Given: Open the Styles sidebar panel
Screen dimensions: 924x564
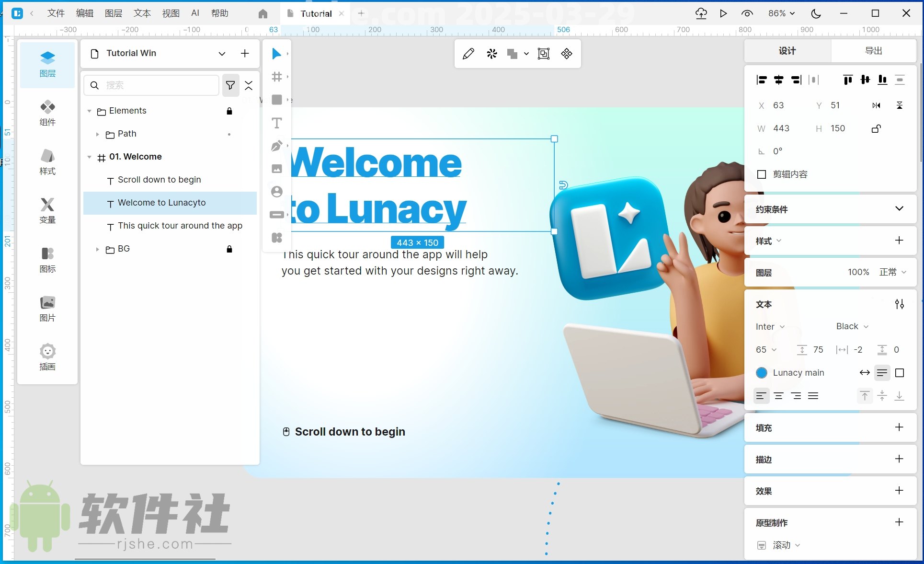Looking at the screenshot, I should [47, 162].
